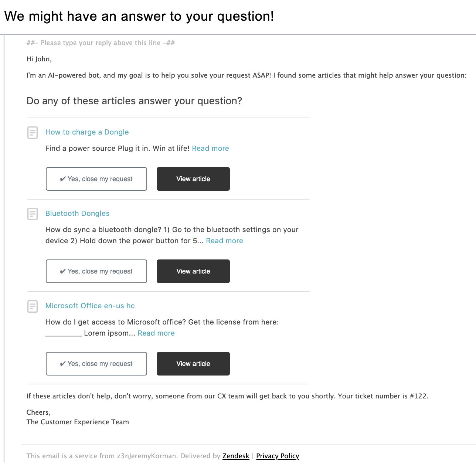Choose Yes, close my request for Microsoft Office article
Image resolution: width=476 pixels, height=462 pixels.
[x=96, y=364]
